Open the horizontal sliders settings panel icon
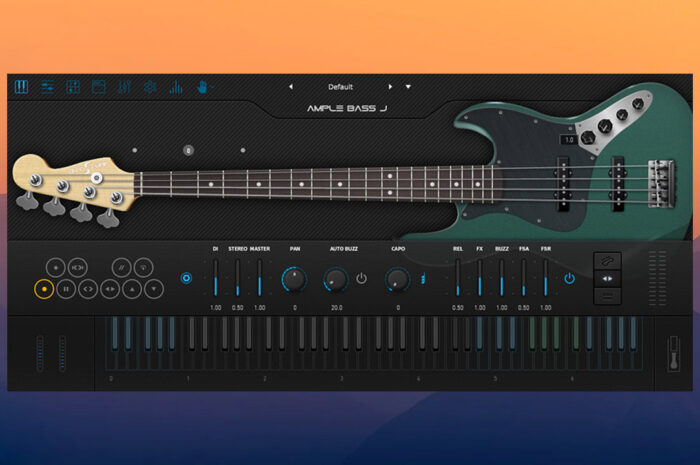Screen dimensions: 700x465 coord(47,87)
